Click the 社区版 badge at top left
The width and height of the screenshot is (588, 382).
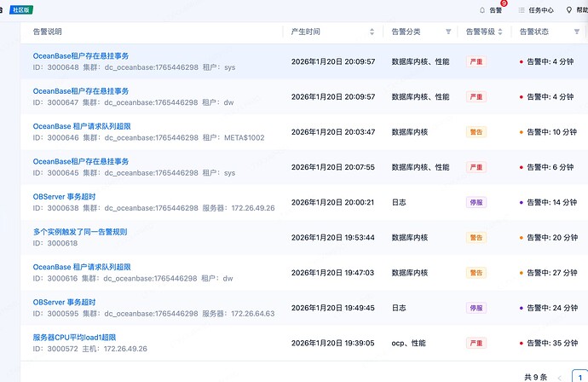[x=22, y=10]
